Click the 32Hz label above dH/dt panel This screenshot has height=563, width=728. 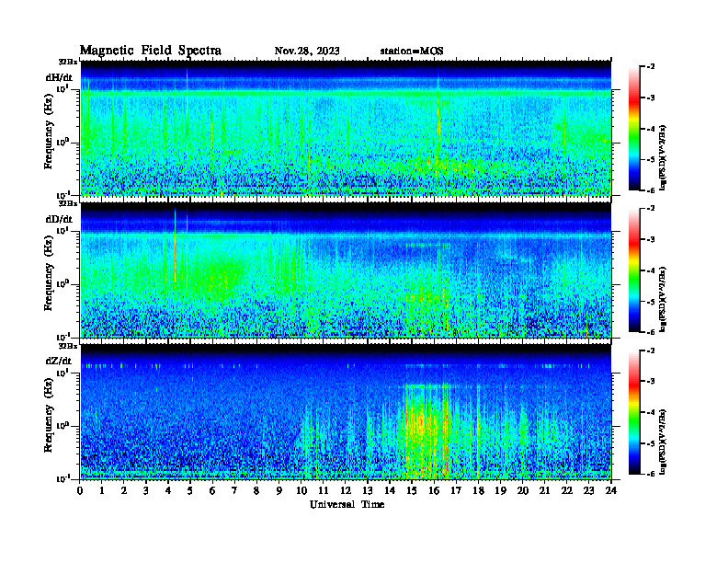(x=67, y=62)
